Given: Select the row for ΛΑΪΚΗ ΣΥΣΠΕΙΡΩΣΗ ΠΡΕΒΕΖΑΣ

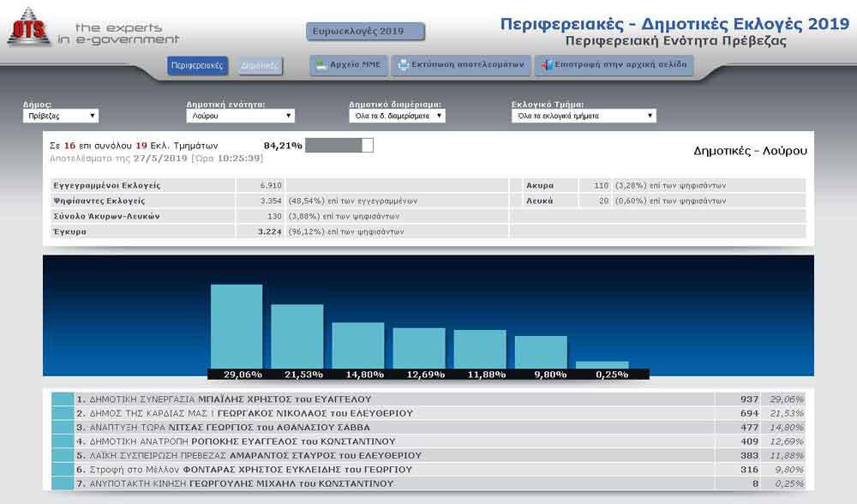Looking at the screenshot, I should [x=428, y=455].
